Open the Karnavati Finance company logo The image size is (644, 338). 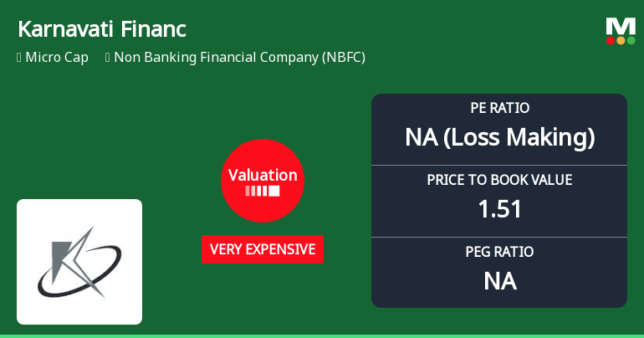(x=79, y=262)
